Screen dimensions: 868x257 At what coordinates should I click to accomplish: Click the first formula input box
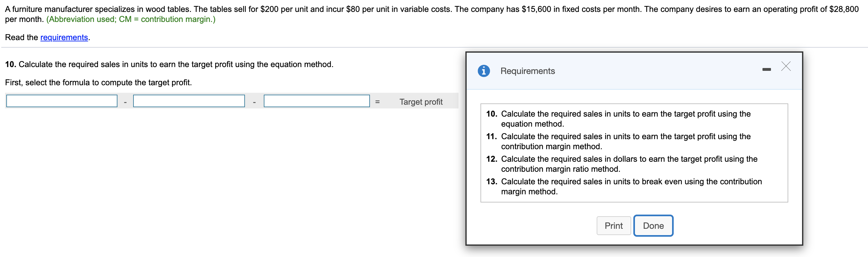pyautogui.click(x=62, y=101)
